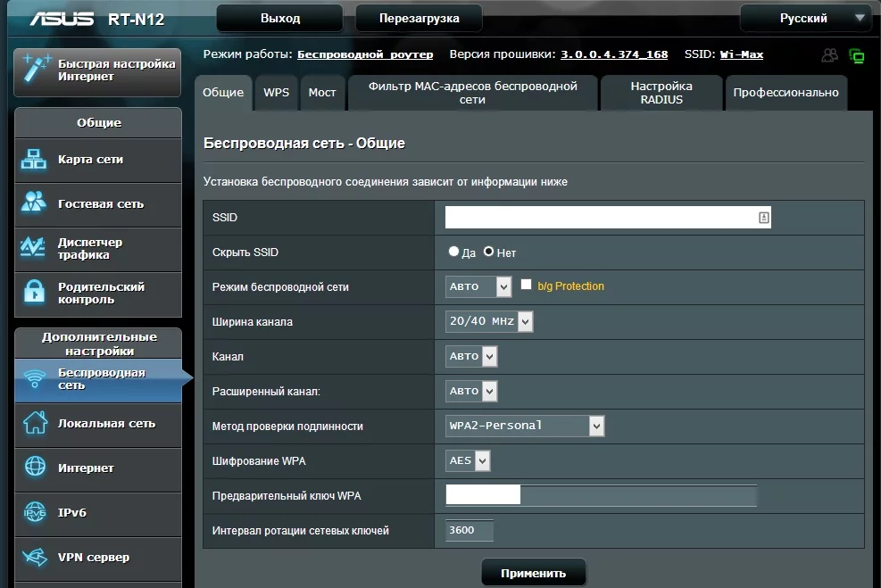The height and width of the screenshot is (588, 881).
Task: Open the Guest Network (Гостевая сеть) icon
Action: pyautogui.click(x=34, y=203)
